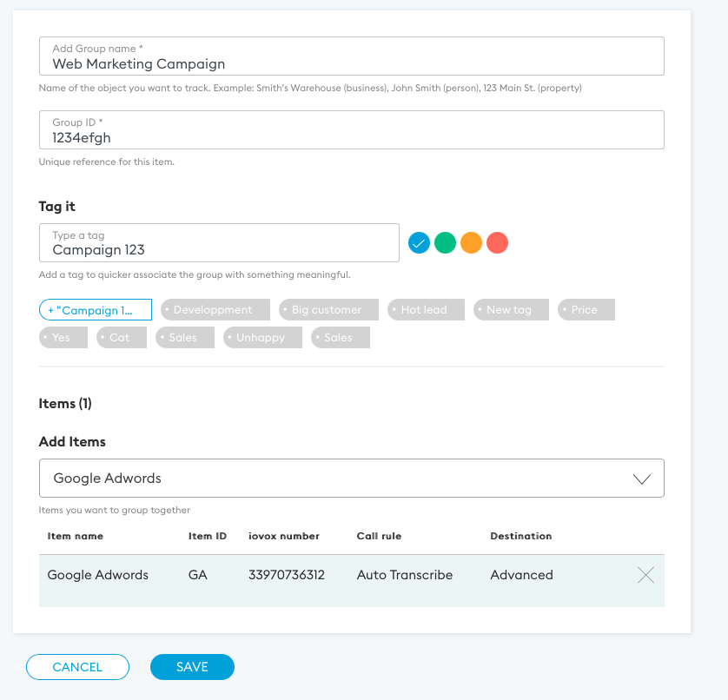Pick the orange tag color

471,243
